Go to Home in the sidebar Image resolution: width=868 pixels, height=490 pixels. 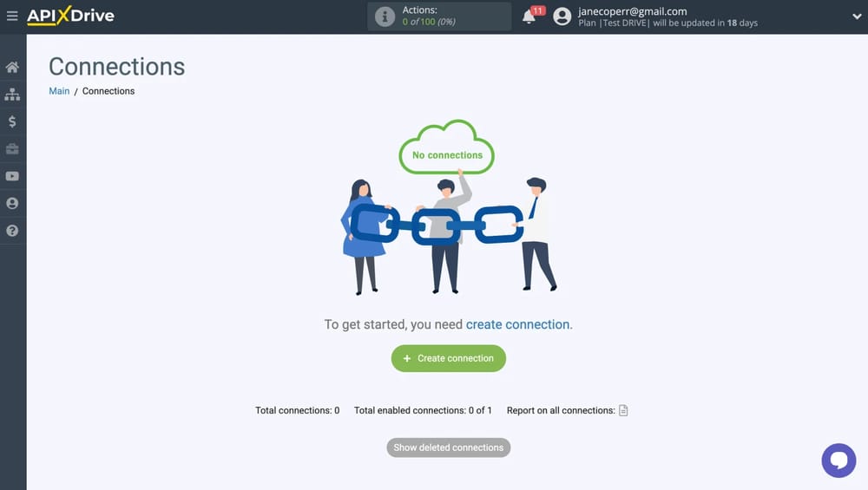(12, 67)
